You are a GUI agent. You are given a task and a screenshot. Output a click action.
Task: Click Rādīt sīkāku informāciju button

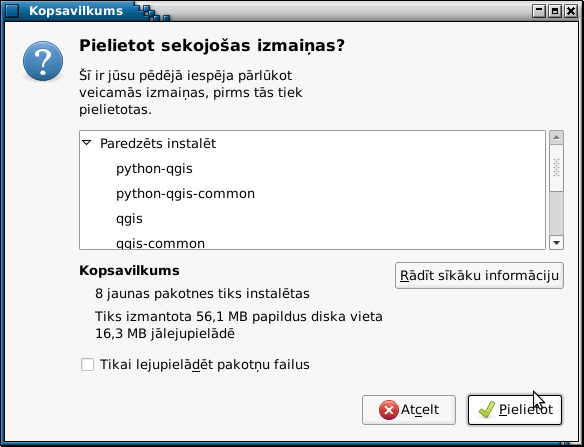pyautogui.click(x=479, y=276)
